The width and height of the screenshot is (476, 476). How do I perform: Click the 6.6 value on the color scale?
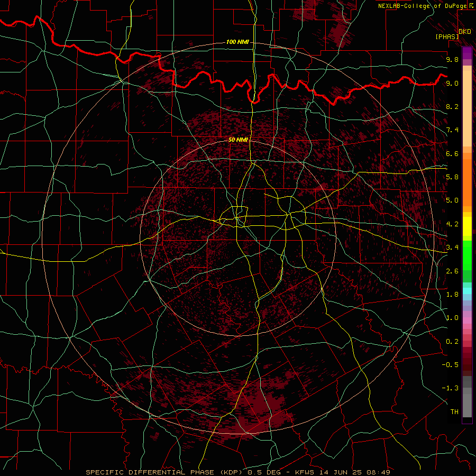452,153
